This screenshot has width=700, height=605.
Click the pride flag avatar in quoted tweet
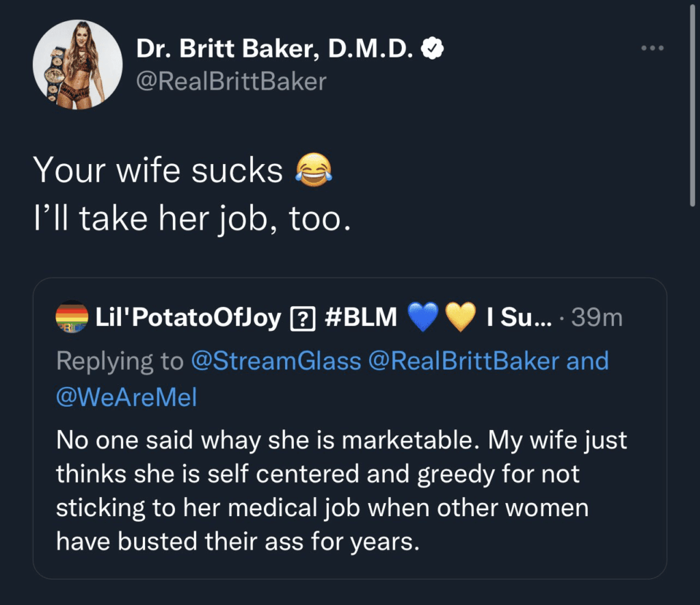[x=72, y=318]
